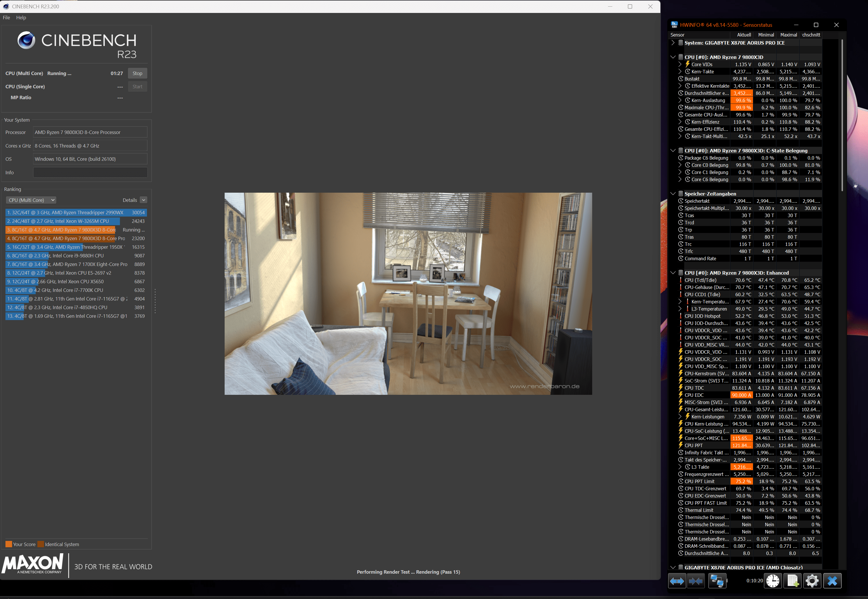This screenshot has height=599, width=868.
Task: Click the Details label in Ranking
Action: point(130,200)
